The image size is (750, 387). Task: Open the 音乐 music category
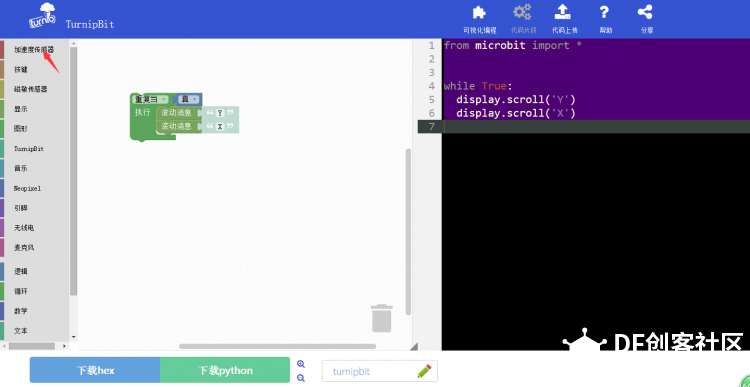click(21, 168)
